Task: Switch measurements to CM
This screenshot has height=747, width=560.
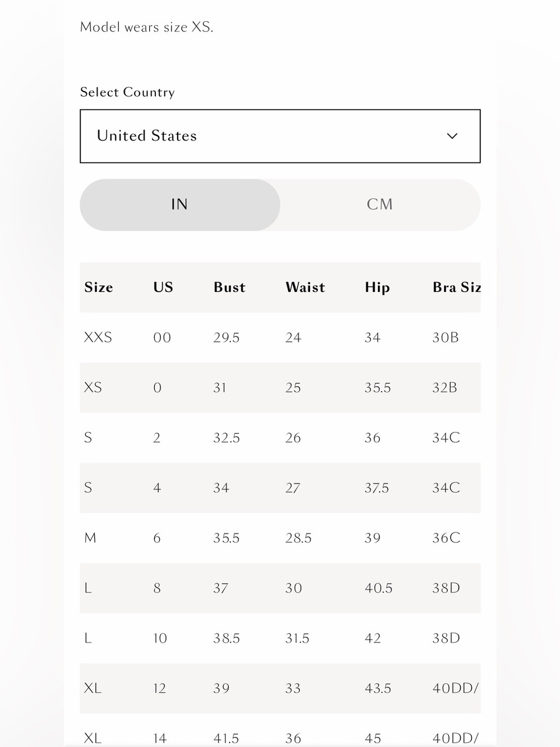Action: (x=380, y=205)
